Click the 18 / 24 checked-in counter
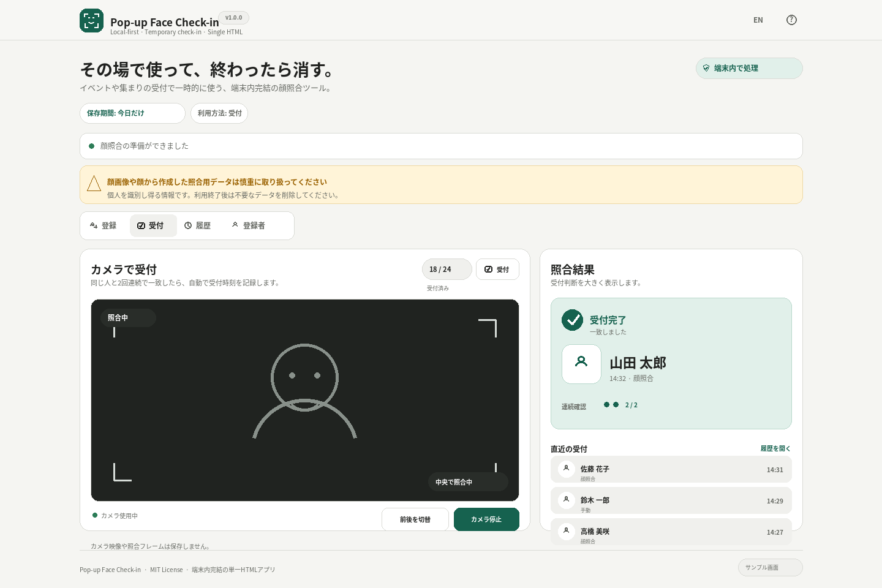Image resolution: width=882 pixels, height=588 pixels. click(x=447, y=269)
